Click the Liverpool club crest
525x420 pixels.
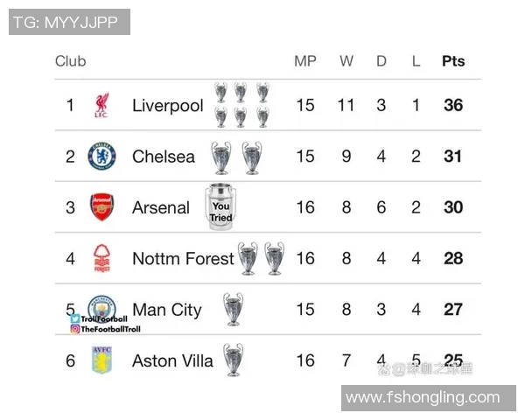click(101, 106)
